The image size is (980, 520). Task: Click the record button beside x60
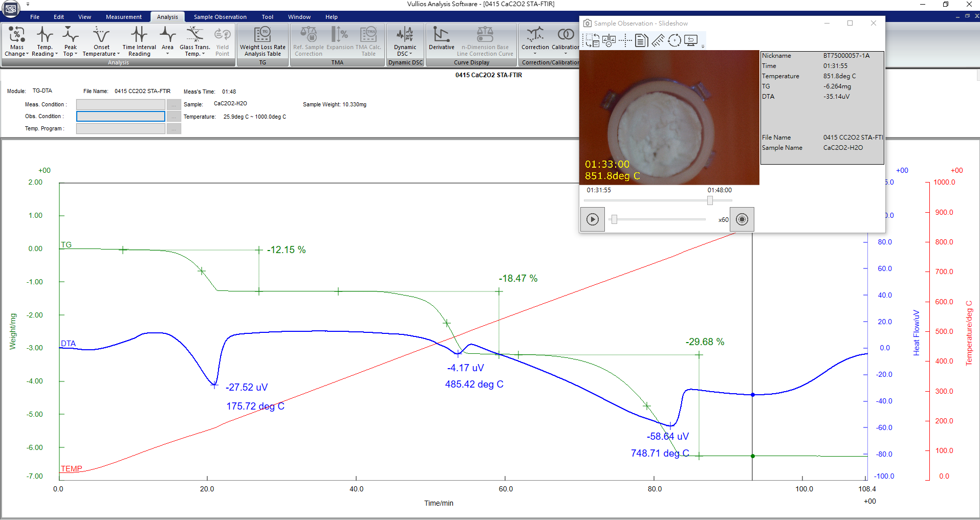(x=742, y=219)
